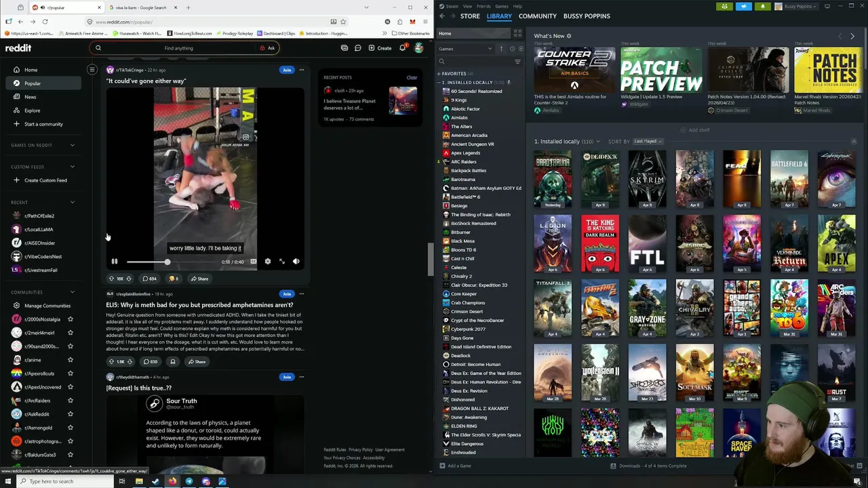Toggle star for r/2meirl4meirl
The image size is (868, 488).
[x=71, y=333]
